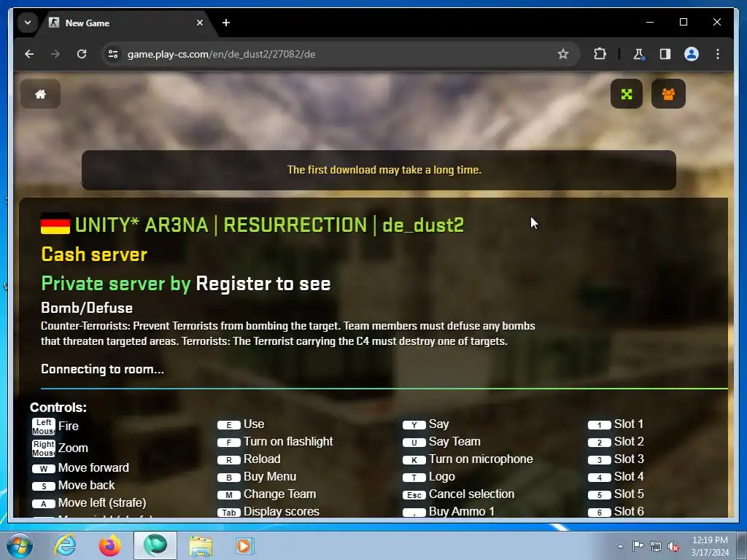Click the 'Slot 3' control entry

point(616,459)
